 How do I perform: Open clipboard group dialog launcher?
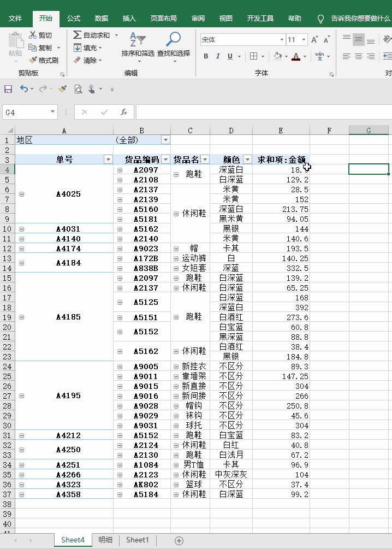[x=62, y=74]
